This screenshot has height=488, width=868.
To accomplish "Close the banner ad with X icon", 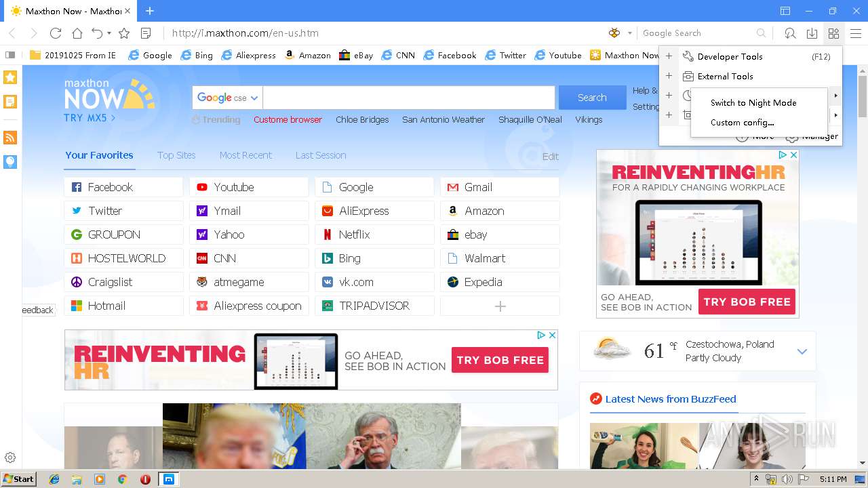I will tap(552, 335).
